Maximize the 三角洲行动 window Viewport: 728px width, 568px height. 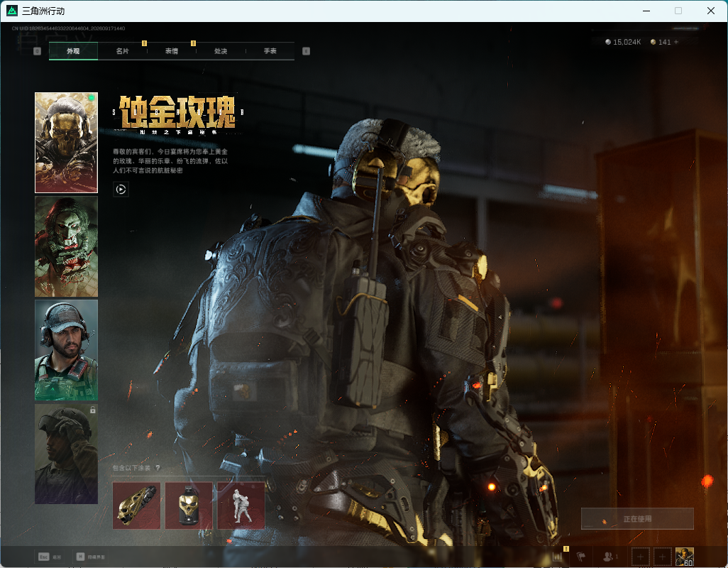coord(678,11)
